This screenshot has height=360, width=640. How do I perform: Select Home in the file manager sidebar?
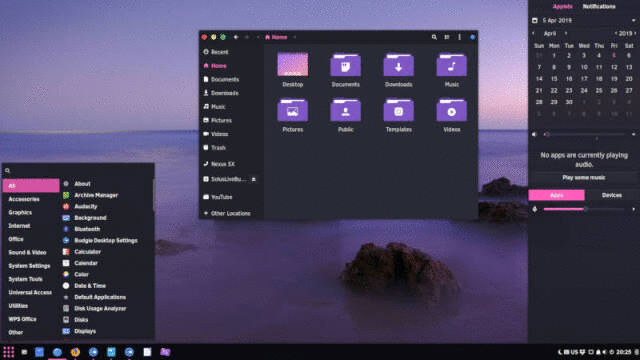(231, 66)
